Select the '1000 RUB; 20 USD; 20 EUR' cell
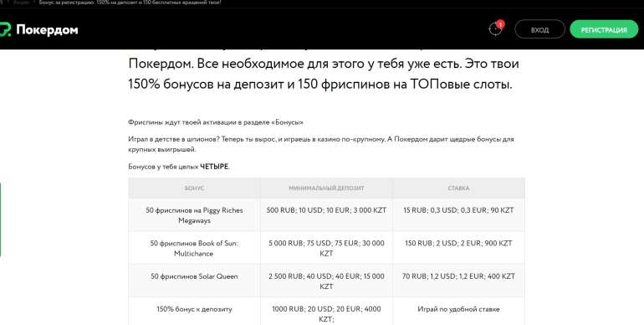Viewport: 644px width, 325px height. [x=326, y=312]
